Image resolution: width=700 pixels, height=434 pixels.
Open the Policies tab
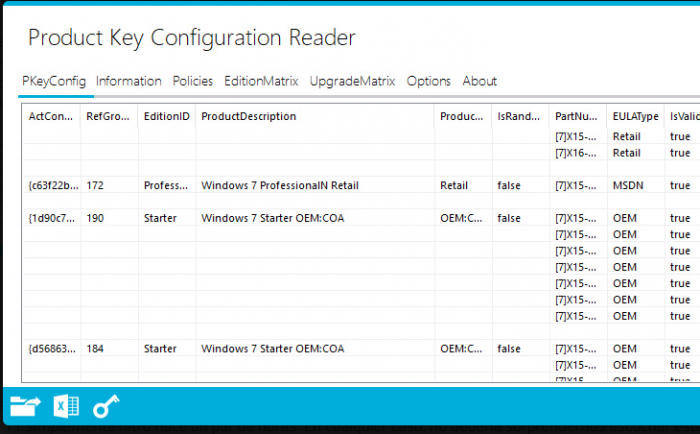(192, 81)
